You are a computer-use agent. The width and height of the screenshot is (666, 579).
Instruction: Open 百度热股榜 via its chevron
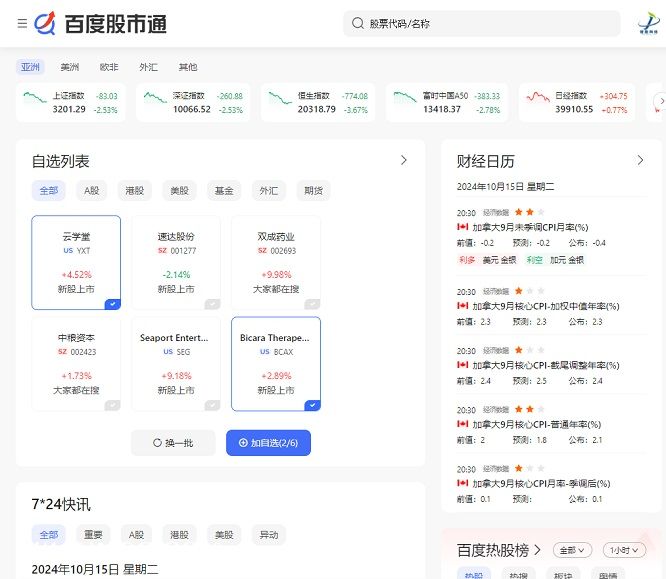(537, 550)
